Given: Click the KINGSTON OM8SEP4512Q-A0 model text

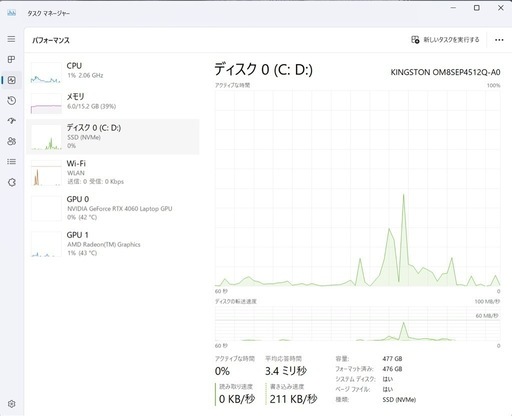Looking at the screenshot, I should point(445,72).
